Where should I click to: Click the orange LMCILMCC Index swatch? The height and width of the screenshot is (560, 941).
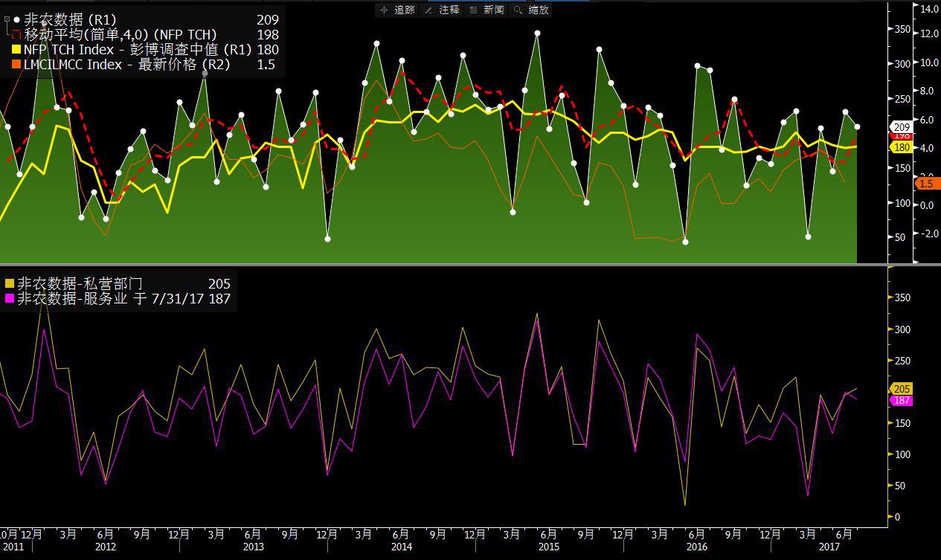tap(16, 65)
